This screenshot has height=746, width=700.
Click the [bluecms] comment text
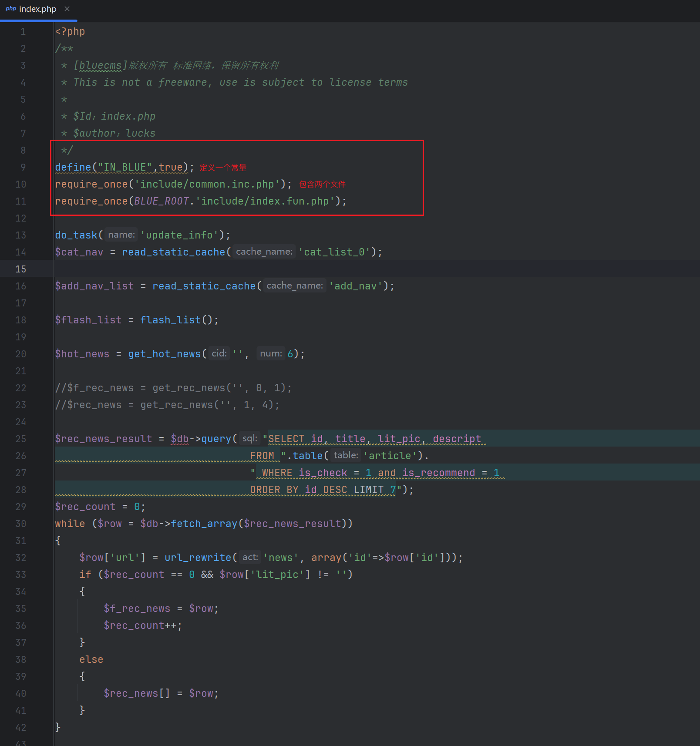tap(100, 65)
